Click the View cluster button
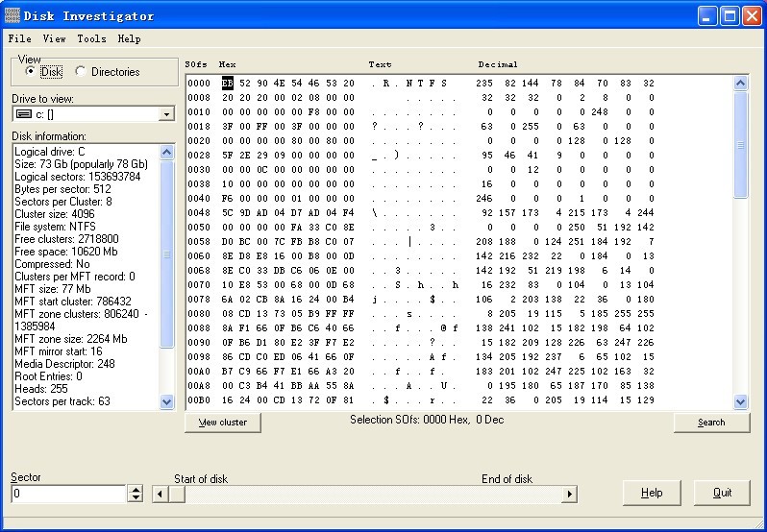This screenshot has width=767, height=532. [222, 423]
